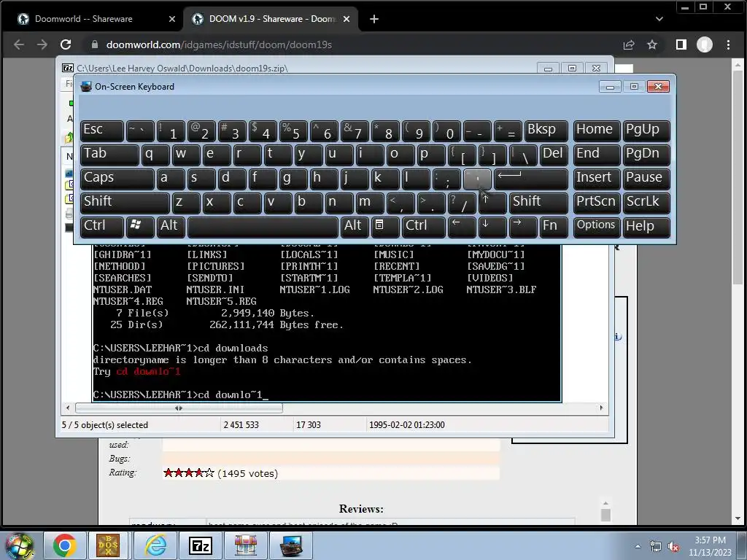
Task: Toggle the Chrome side panel
Action: 681,44
